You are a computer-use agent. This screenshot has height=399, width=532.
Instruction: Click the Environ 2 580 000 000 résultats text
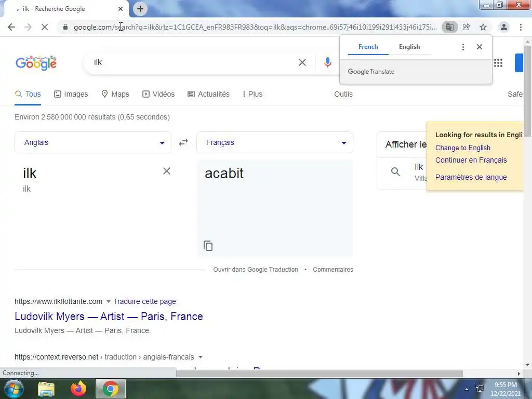point(92,117)
